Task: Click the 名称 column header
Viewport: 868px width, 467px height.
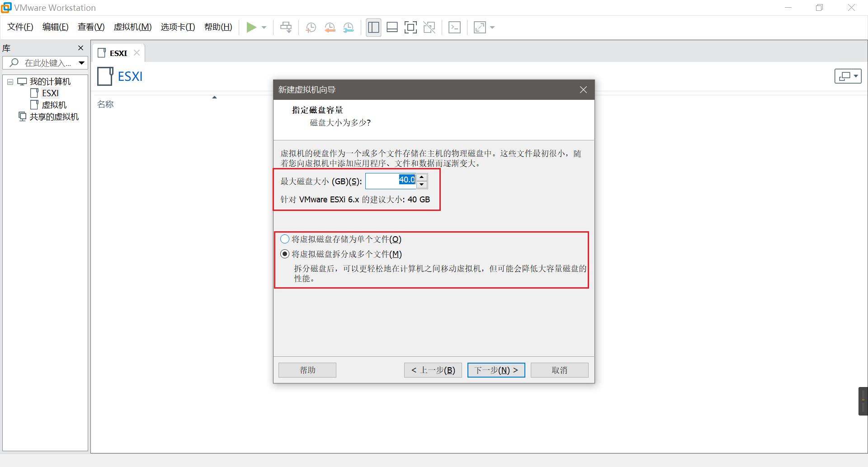Action: pyautogui.click(x=105, y=104)
